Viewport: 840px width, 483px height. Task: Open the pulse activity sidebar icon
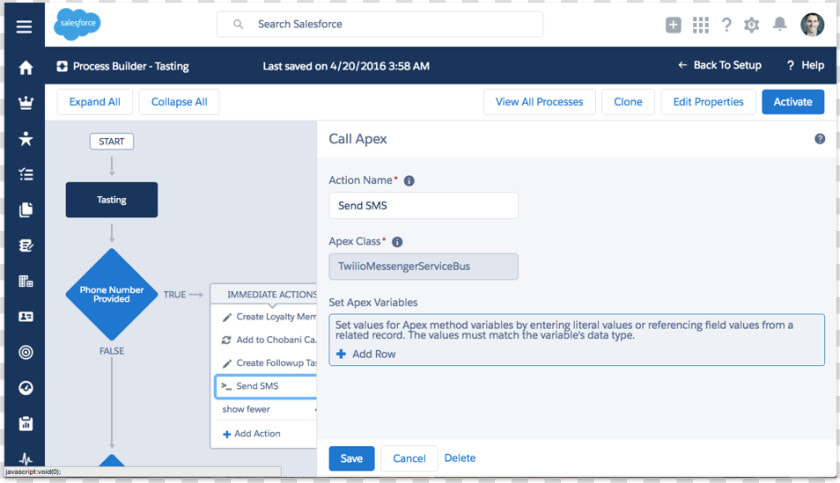pyautogui.click(x=25, y=458)
